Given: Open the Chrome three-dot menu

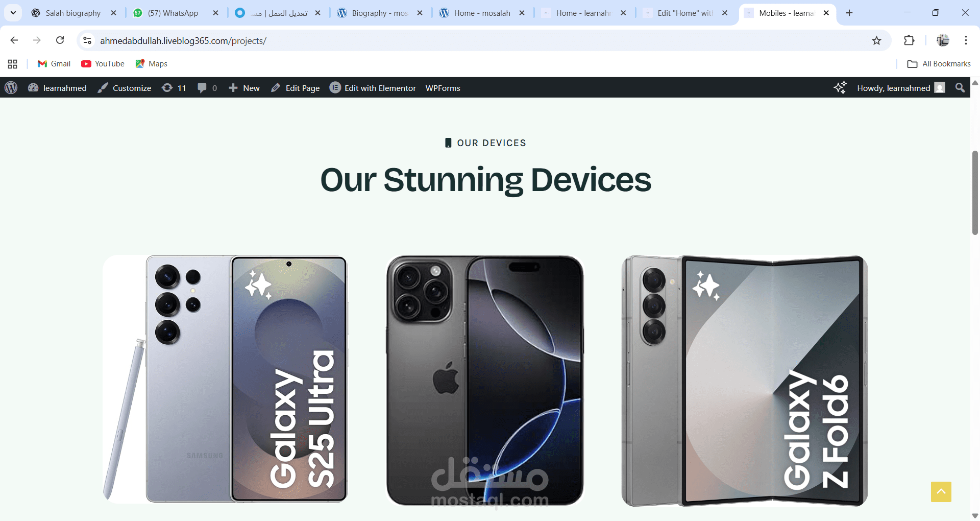Looking at the screenshot, I should 966,41.
